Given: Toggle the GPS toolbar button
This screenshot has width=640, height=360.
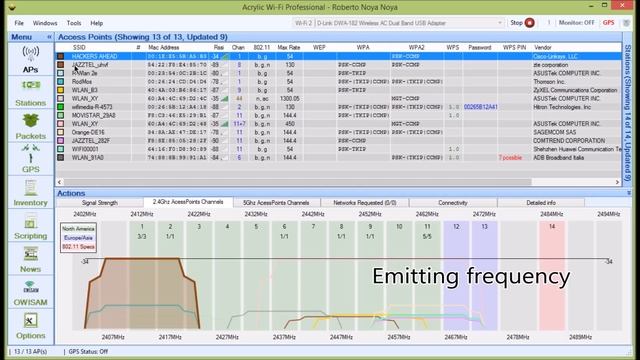Looking at the screenshot, I should [608, 23].
